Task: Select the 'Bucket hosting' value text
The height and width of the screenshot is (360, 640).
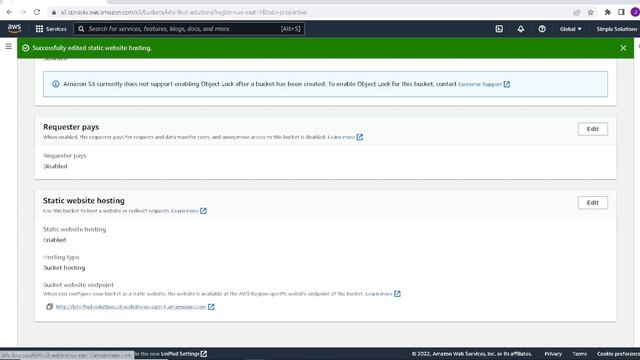Action: click(64, 268)
